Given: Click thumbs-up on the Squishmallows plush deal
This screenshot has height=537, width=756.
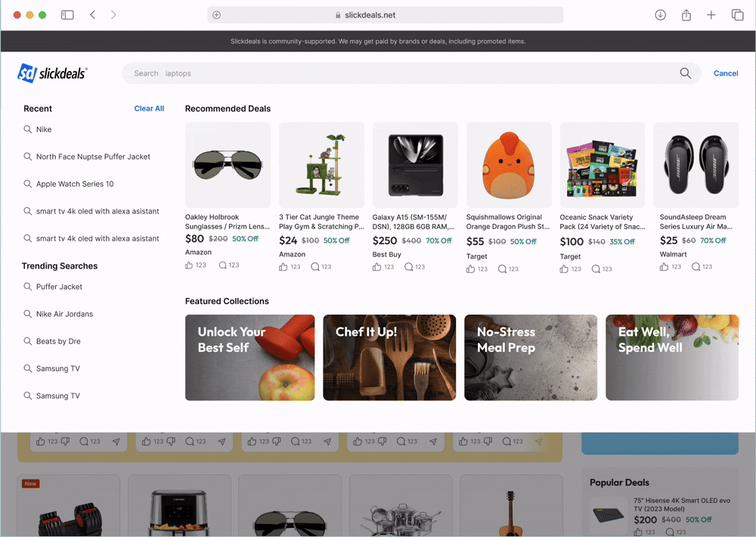Looking at the screenshot, I should pos(471,268).
